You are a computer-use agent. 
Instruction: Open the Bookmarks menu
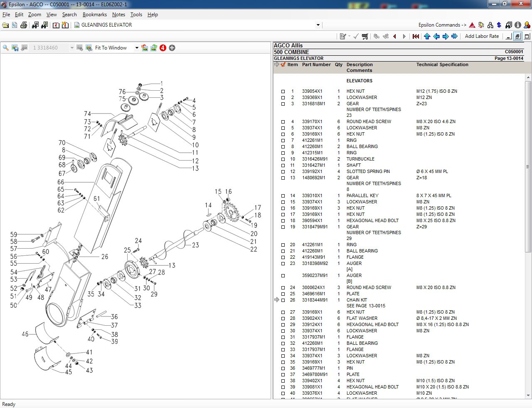pos(95,15)
